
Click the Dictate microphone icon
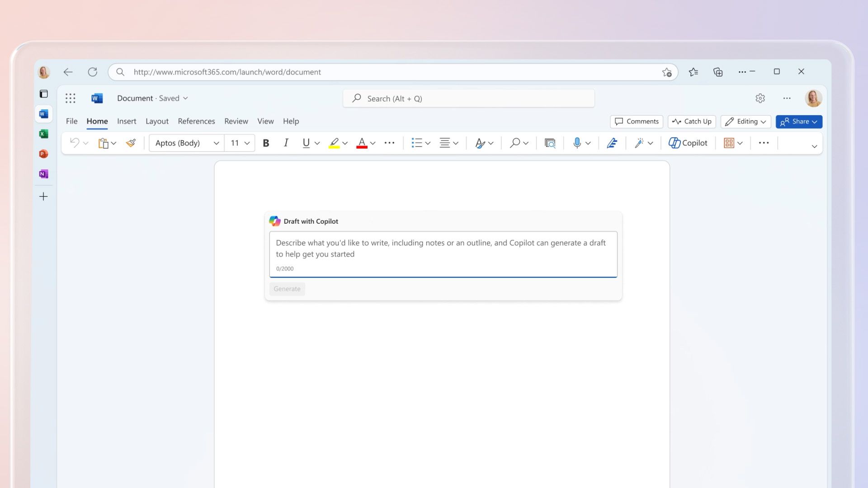(x=576, y=142)
